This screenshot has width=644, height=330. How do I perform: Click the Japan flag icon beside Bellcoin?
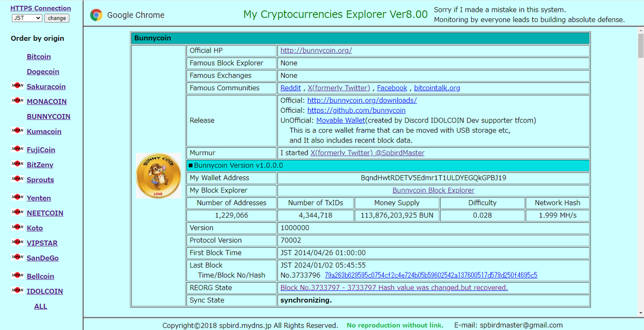[17, 276]
